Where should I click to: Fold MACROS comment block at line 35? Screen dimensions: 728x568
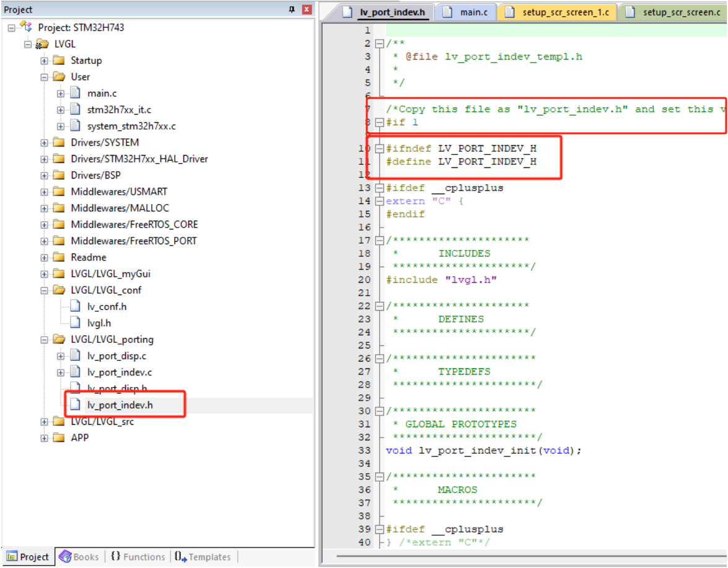(x=379, y=477)
